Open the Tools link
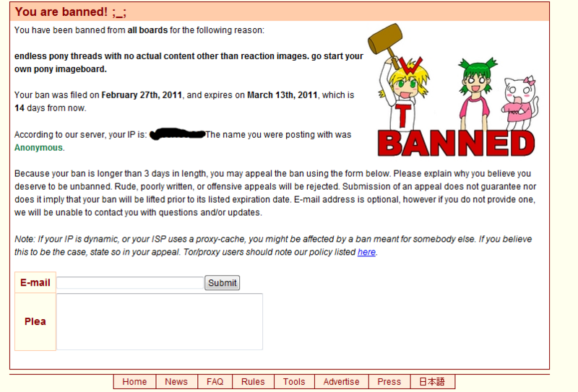The width and height of the screenshot is (578, 392). point(294,382)
